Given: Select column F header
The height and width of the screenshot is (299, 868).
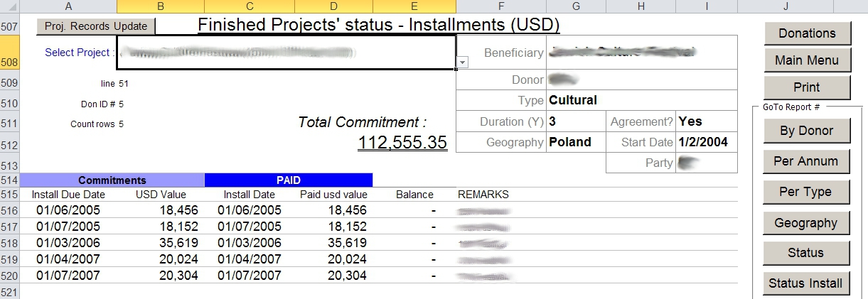Looking at the screenshot, I should click(501, 6).
